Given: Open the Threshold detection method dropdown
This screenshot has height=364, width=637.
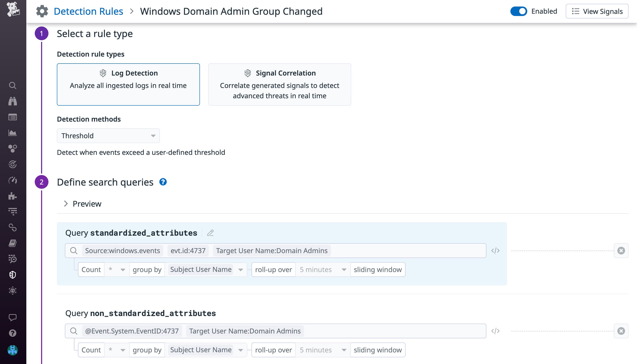Looking at the screenshot, I should pyautogui.click(x=108, y=136).
